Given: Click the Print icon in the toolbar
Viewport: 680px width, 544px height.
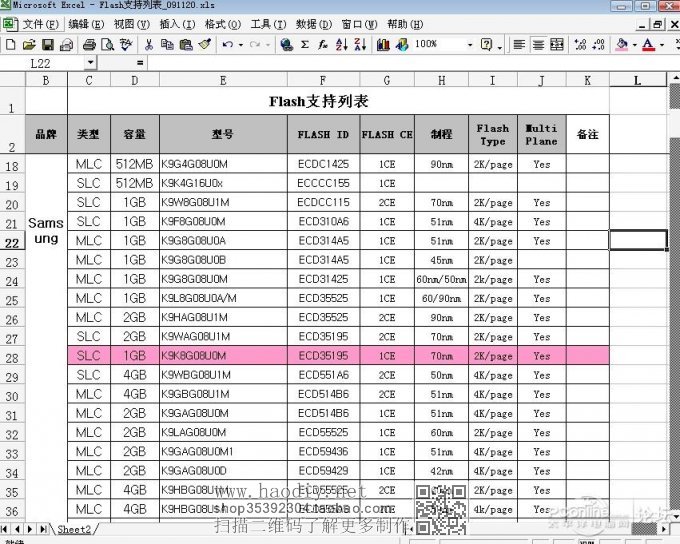Looking at the screenshot, I should (x=89, y=45).
